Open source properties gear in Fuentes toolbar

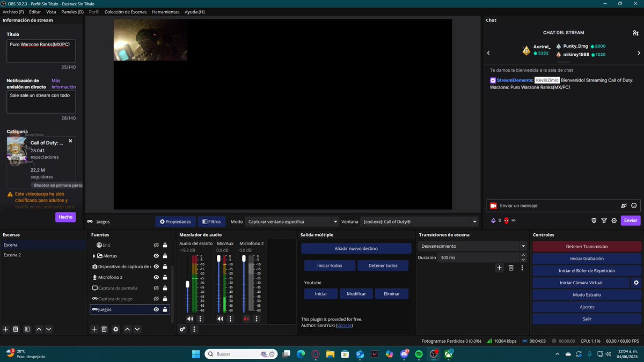(115, 329)
